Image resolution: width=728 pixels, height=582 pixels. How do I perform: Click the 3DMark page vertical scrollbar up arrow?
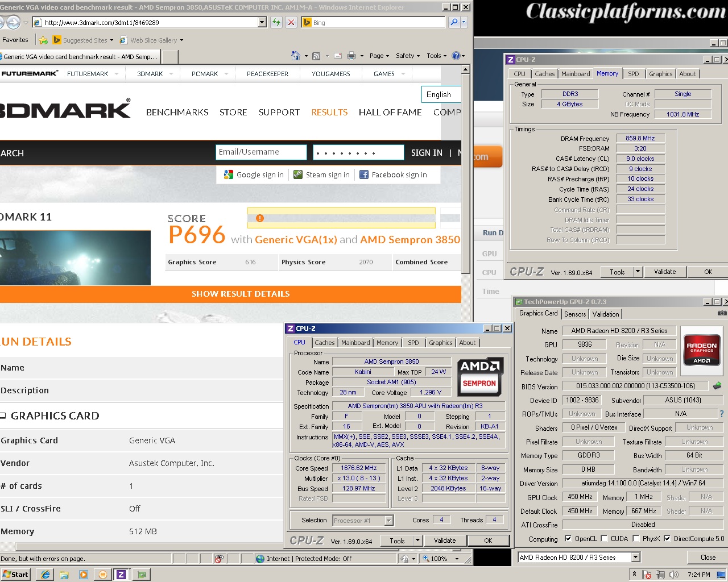point(465,69)
